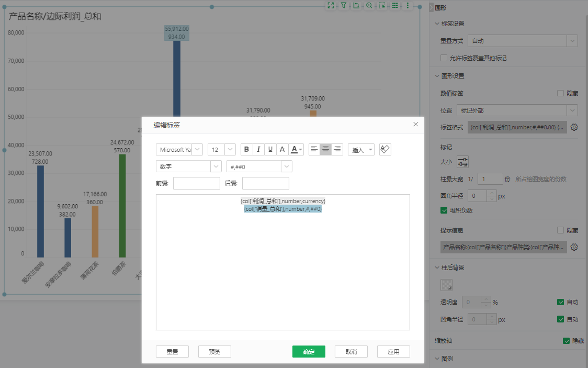Toggle strikethrough formatting in the label editor

coord(282,149)
